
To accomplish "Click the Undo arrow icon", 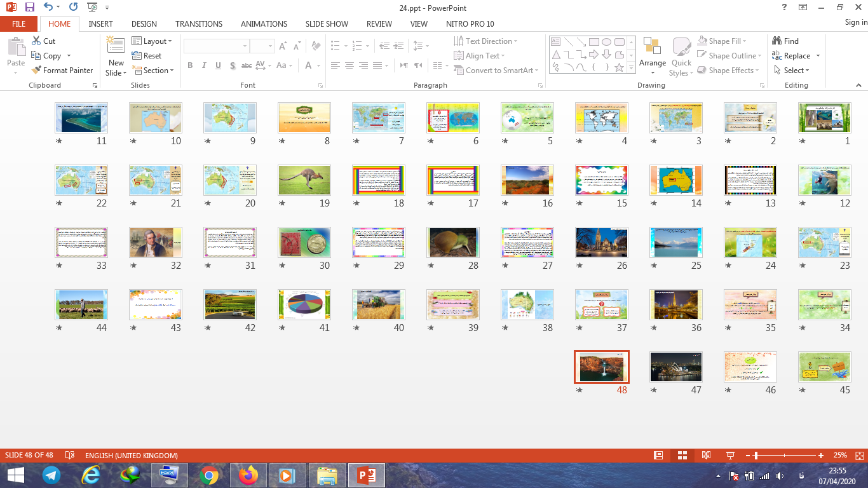I will (49, 8).
